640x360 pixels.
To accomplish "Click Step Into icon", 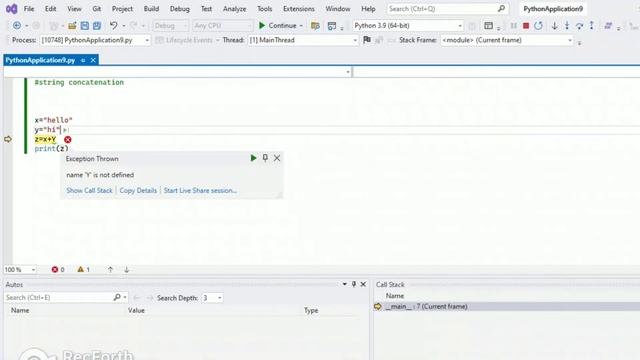I will [567, 26].
